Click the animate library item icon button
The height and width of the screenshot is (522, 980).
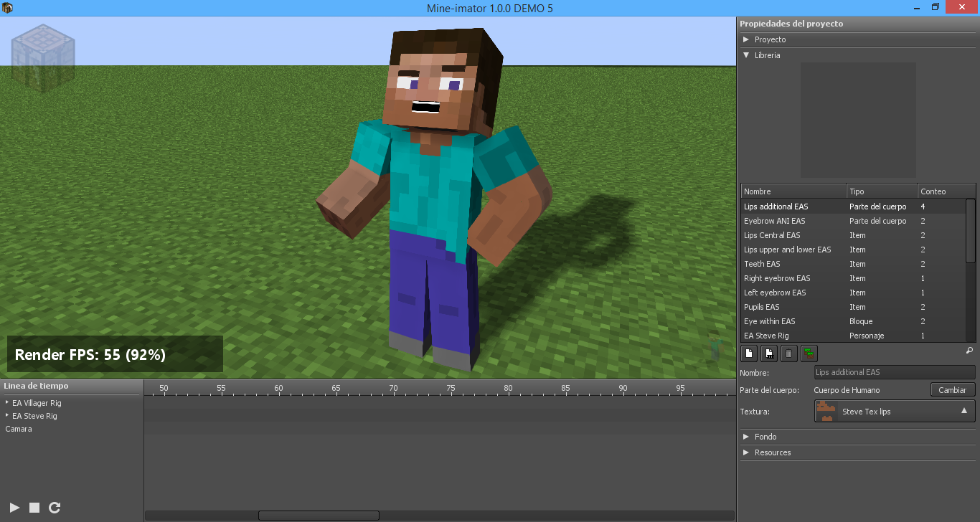click(768, 353)
